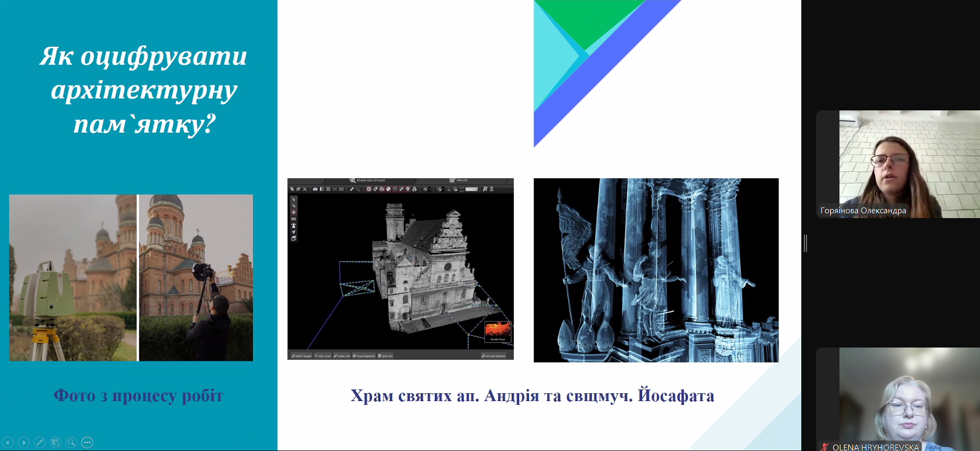Select the paper plane fly mode icon

[x=293, y=232]
